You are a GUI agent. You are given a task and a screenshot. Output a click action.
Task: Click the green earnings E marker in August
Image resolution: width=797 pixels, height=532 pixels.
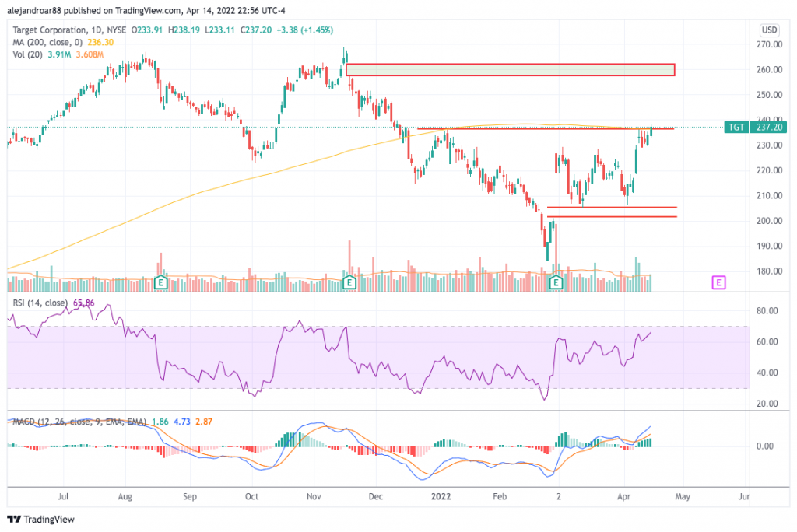point(160,282)
